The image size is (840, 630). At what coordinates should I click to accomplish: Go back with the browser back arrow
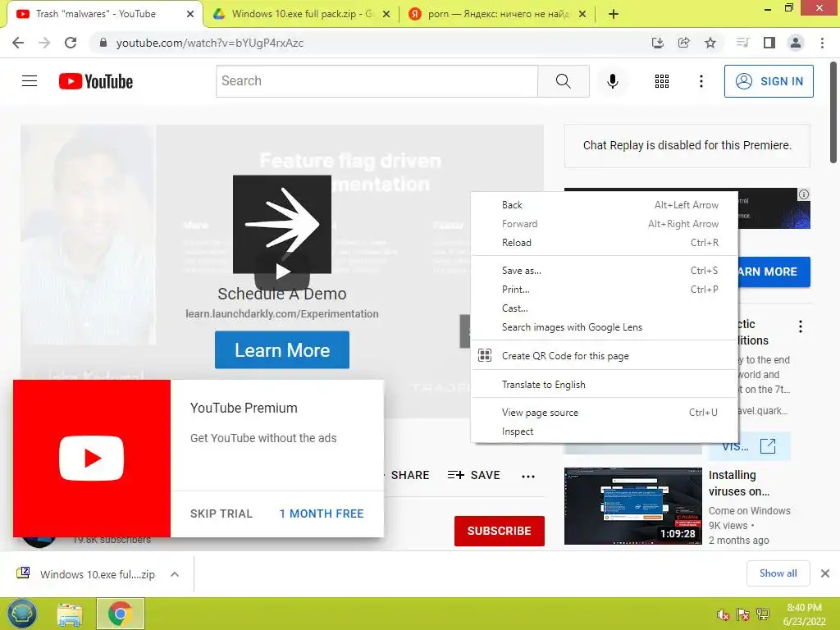point(18,43)
